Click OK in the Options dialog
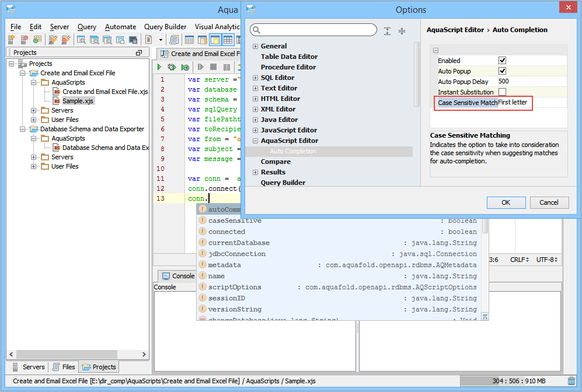The width and height of the screenshot is (582, 392). point(506,202)
